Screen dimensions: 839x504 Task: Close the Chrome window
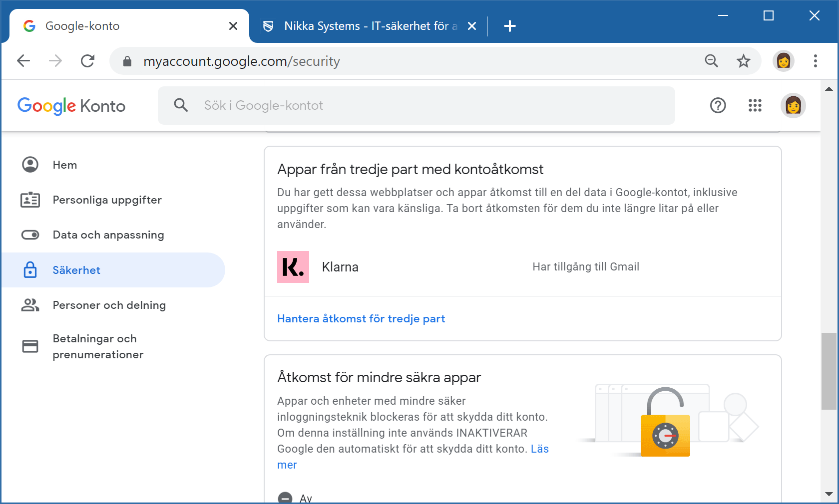pyautogui.click(x=815, y=16)
